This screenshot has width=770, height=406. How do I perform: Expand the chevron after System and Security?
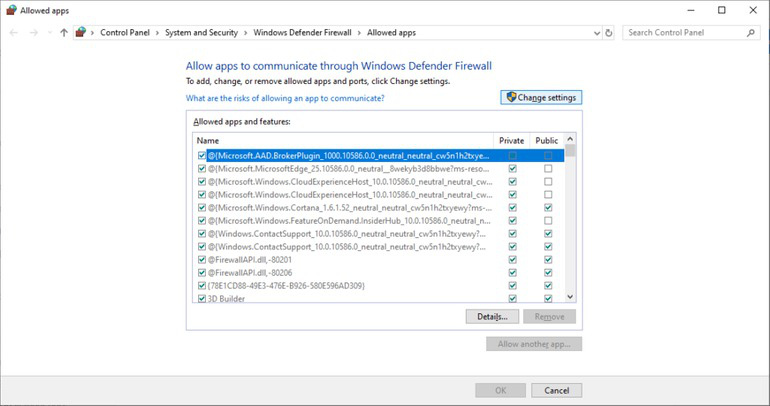coord(246,33)
